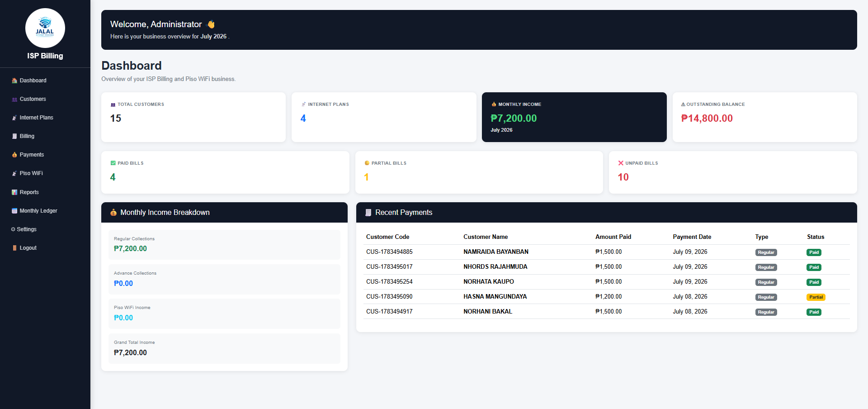This screenshot has height=409, width=868.
Task: Click the Total Customers card people icon
Action: [113, 105]
